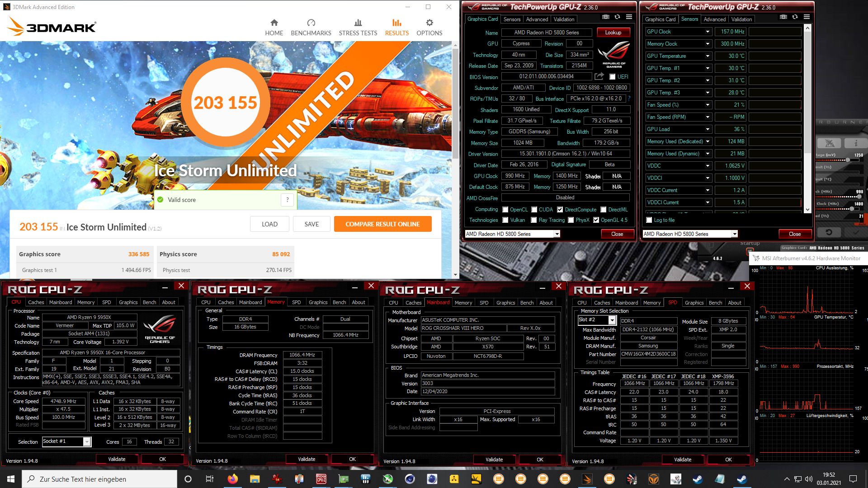Image resolution: width=868 pixels, height=488 pixels.
Task: Open Advanced tab in left GPU-Z window
Action: [x=537, y=19]
